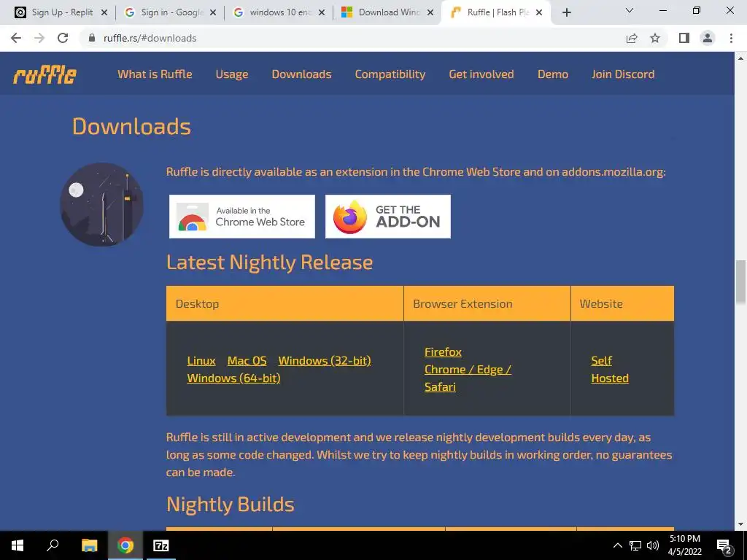Image resolution: width=747 pixels, height=560 pixels.
Task: Click the lock icon in the address bar
Action: [x=93, y=38]
